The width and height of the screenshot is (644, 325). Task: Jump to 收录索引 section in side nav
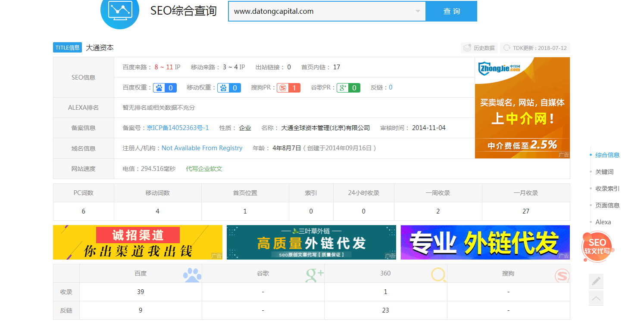(x=607, y=189)
